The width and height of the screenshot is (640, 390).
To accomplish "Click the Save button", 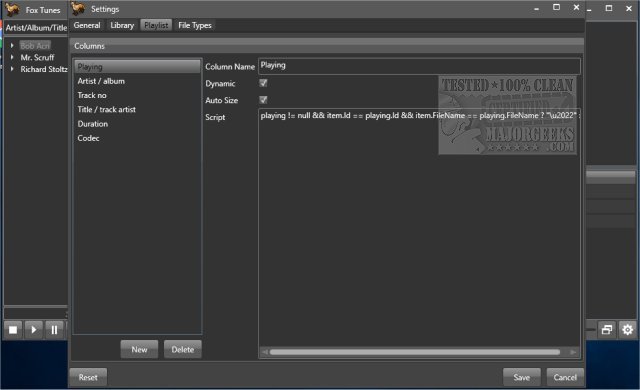I will tap(522, 377).
